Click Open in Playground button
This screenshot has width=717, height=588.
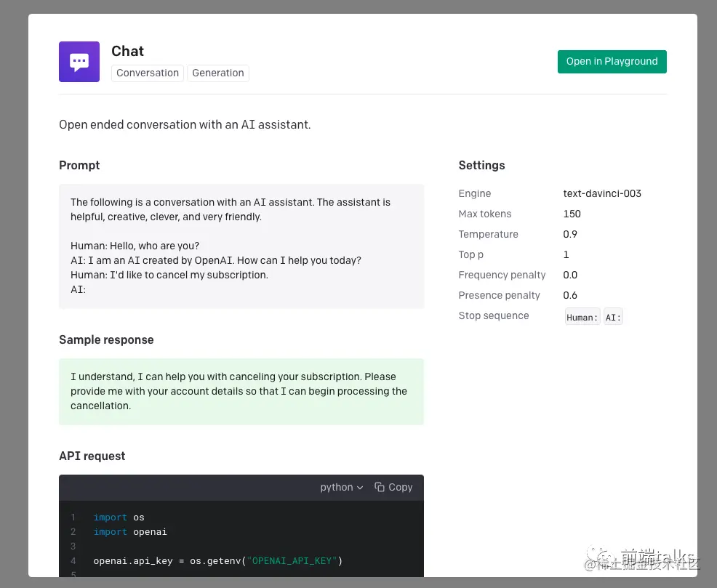612,62
